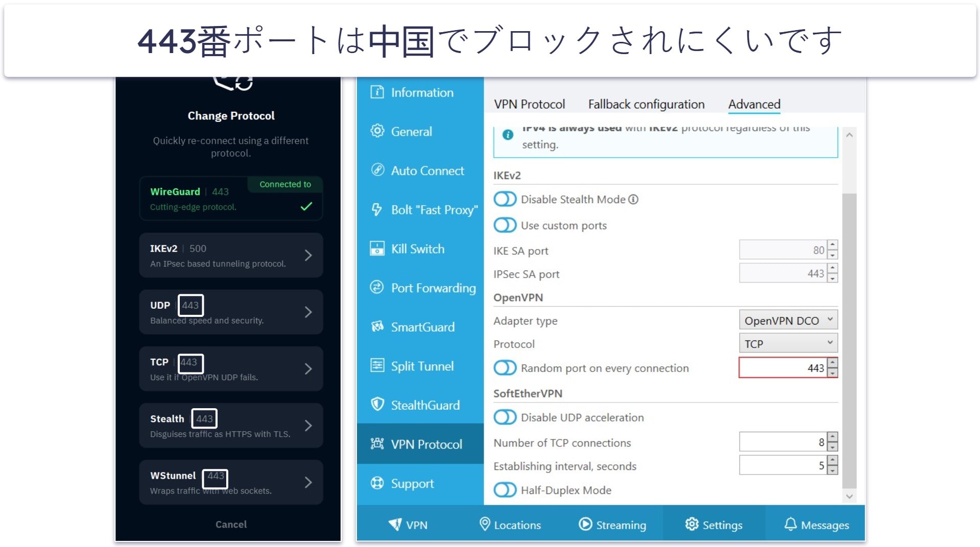Open the Protocol TCP dropdown

point(788,343)
